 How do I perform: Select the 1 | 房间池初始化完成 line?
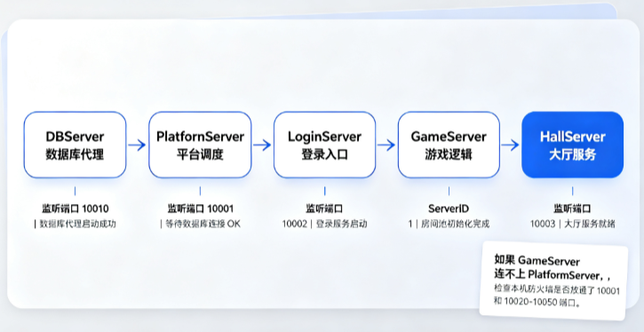(449, 224)
